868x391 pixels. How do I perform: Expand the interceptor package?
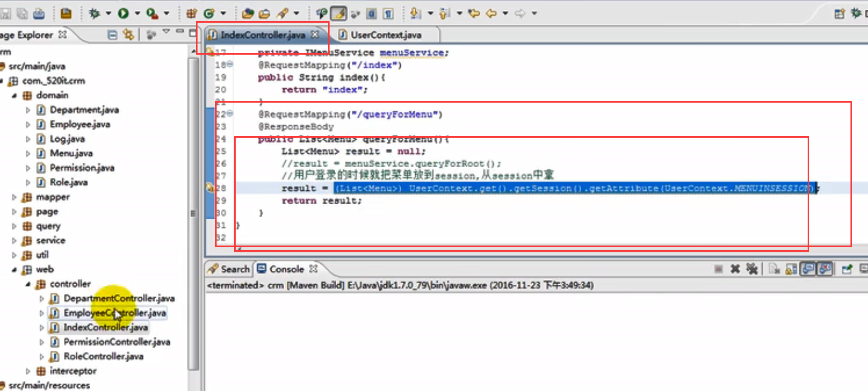[28, 371]
